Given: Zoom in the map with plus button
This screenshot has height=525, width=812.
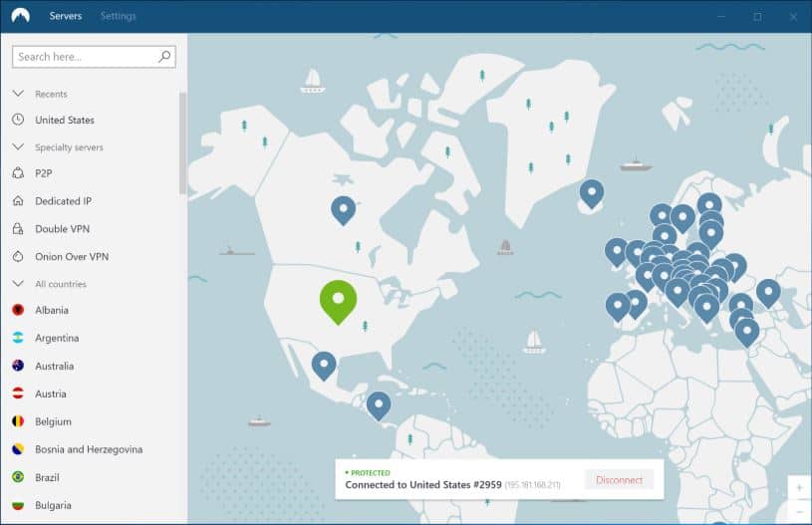Looking at the screenshot, I should pyautogui.click(x=799, y=488).
